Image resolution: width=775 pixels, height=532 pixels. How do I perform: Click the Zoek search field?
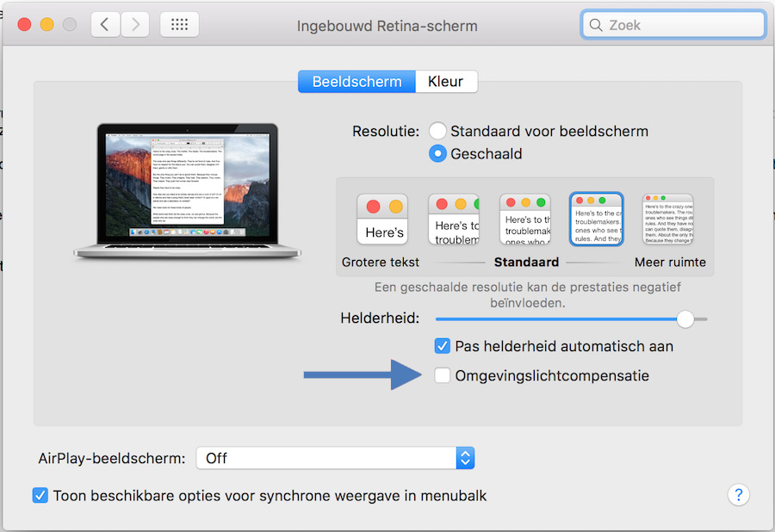coord(673,25)
